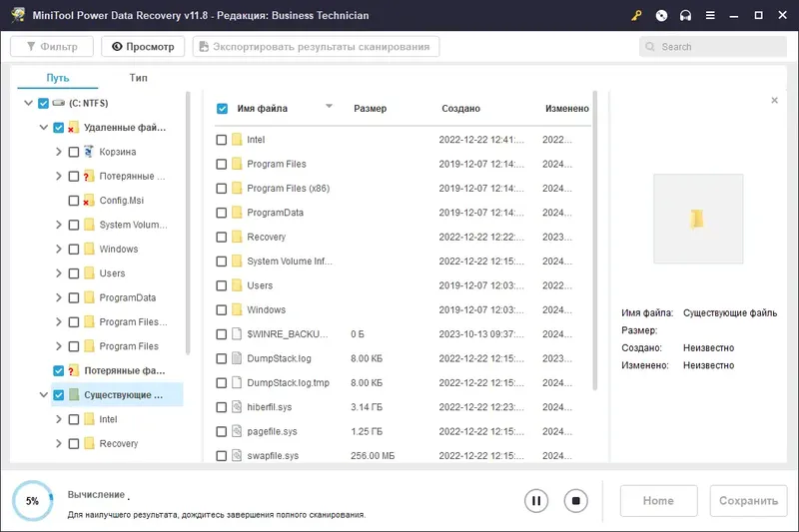Switch to the Тип tab
The width and height of the screenshot is (799, 532).
click(x=138, y=78)
